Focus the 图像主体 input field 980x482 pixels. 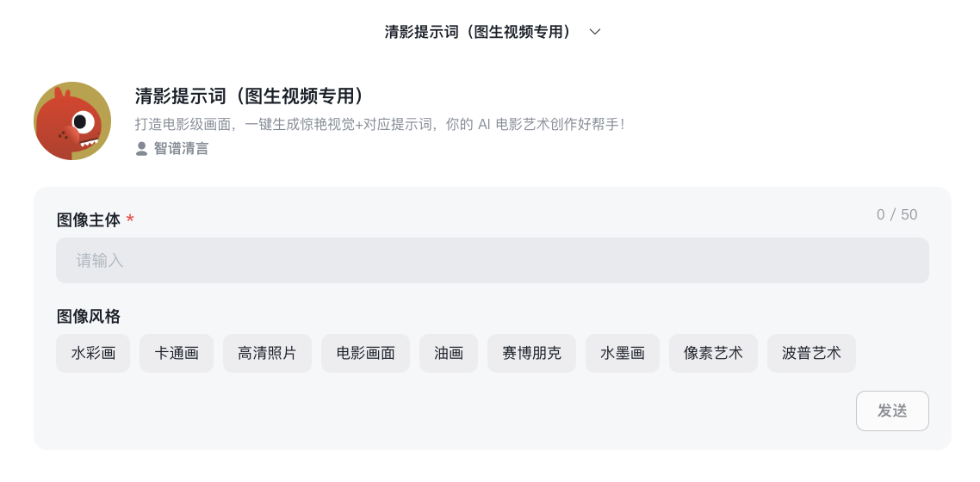tap(493, 260)
